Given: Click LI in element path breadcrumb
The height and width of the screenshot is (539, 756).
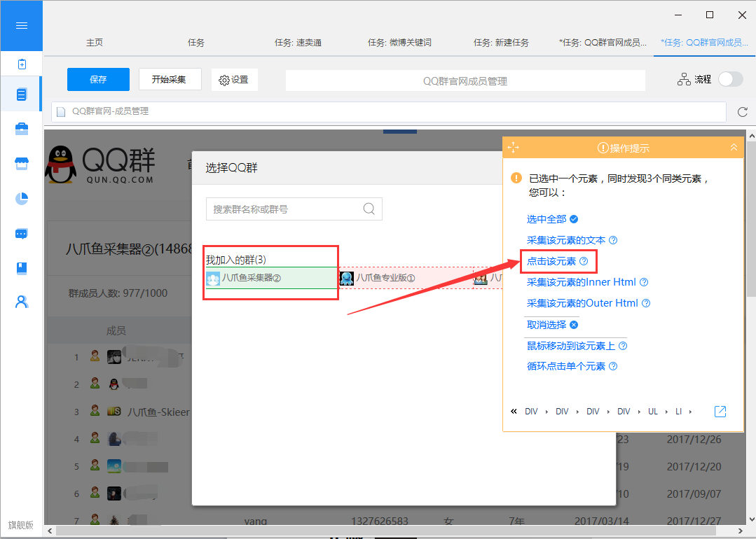Looking at the screenshot, I should coord(678,412).
